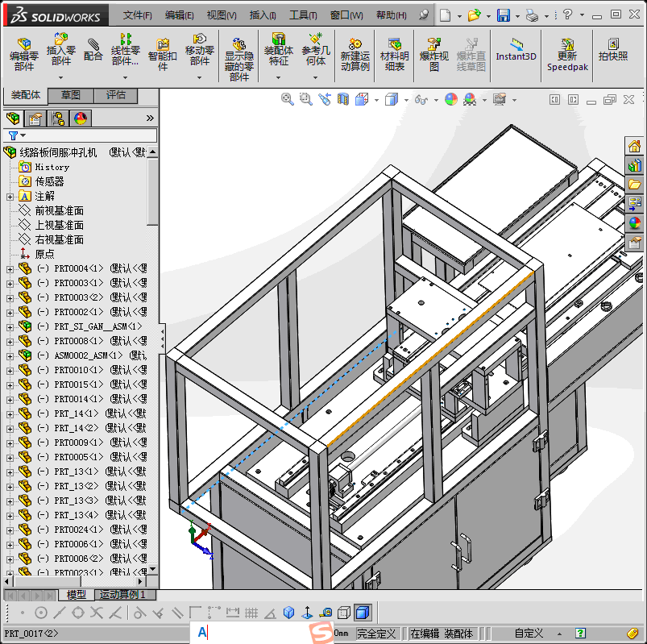Click Previous View icon in view toolbar

tap(325, 99)
